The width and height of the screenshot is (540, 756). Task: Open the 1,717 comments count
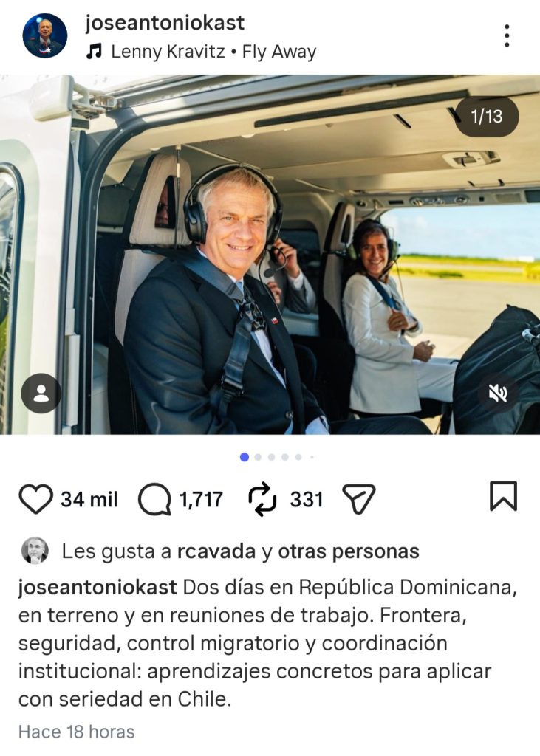[x=201, y=500]
